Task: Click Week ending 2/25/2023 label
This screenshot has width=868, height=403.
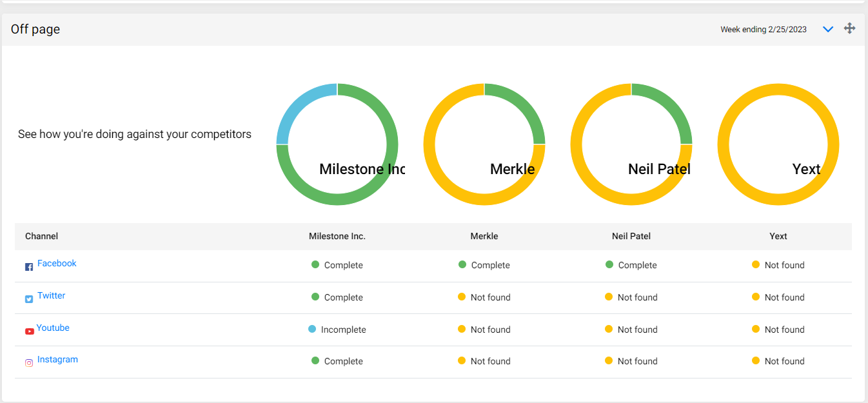Action: click(x=764, y=30)
